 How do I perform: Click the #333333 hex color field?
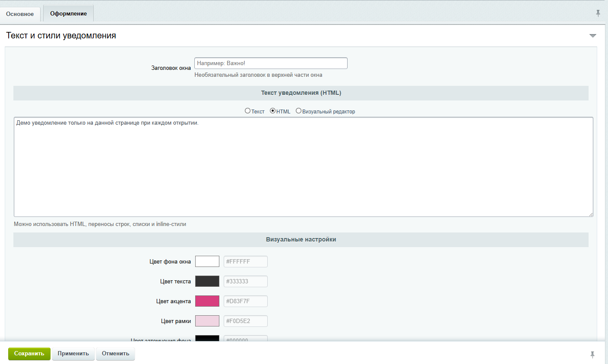[246, 281]
